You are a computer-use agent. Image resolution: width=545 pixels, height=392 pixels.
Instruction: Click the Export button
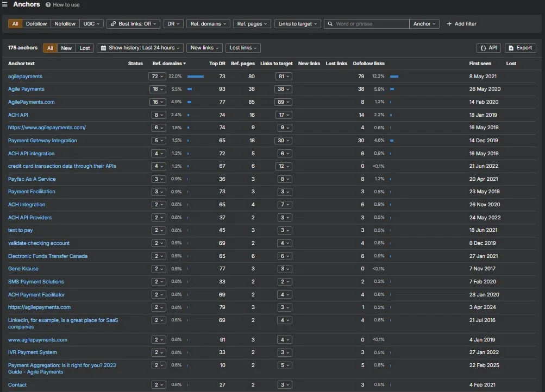tap(521, 48)
